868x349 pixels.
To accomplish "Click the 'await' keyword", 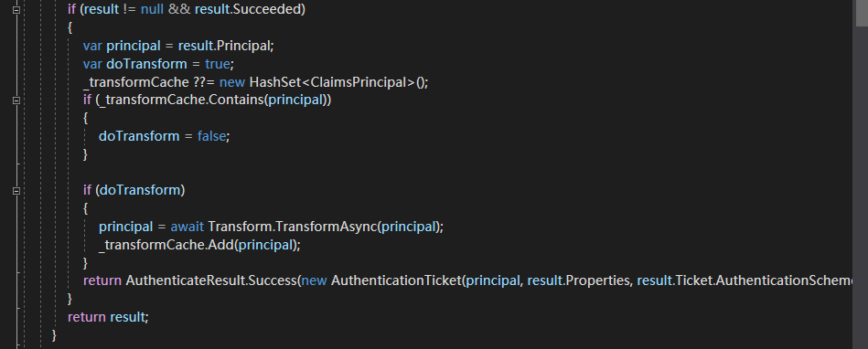I will (188, 227).
